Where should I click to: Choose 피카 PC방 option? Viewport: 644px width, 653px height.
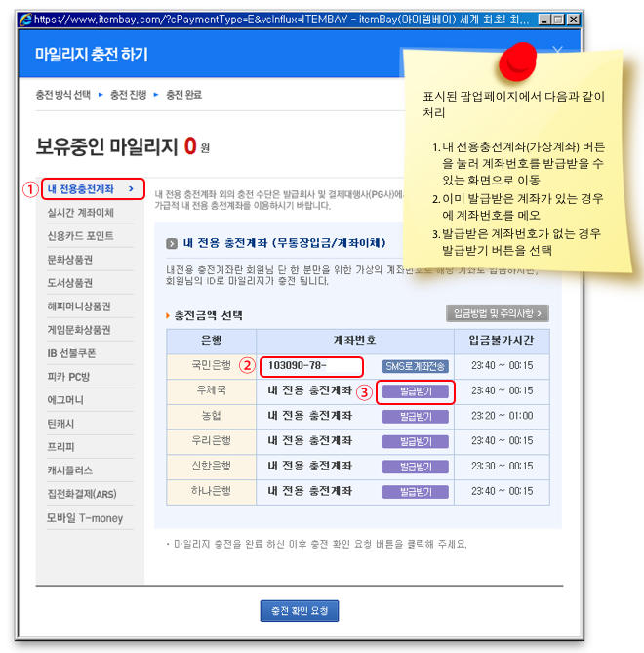point(68,377)
